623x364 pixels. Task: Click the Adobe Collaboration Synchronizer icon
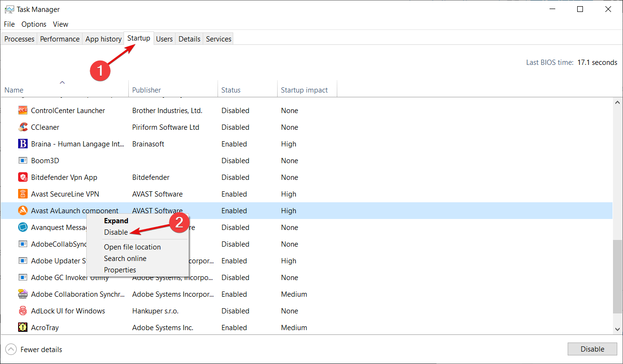22,294
